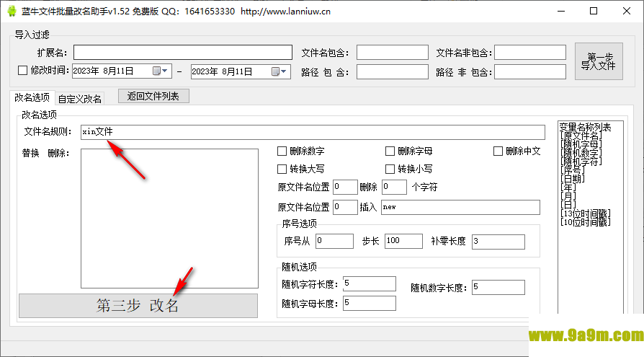Image resolution: width=644 pixels, height=357 pixels.
Task: Click the 随机数字长度 field
Action: pyautogui.click(x=498, y=287)
